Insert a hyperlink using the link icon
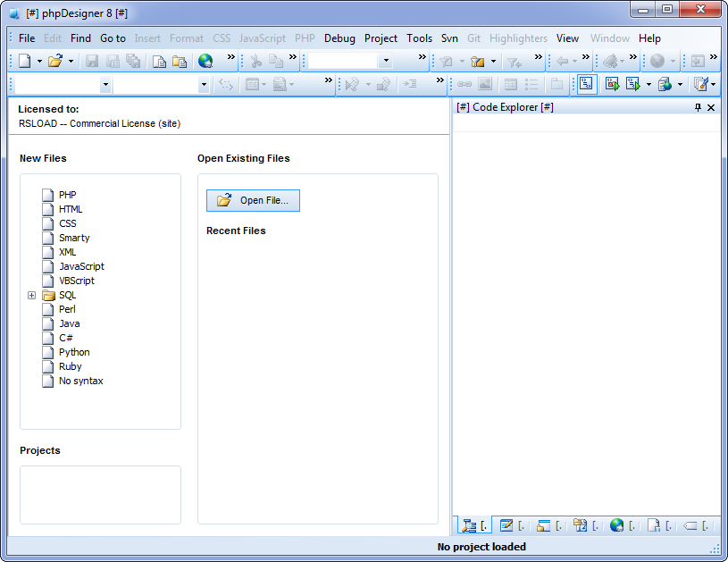Viewport: 728px width, 562px height. (463, 82)
